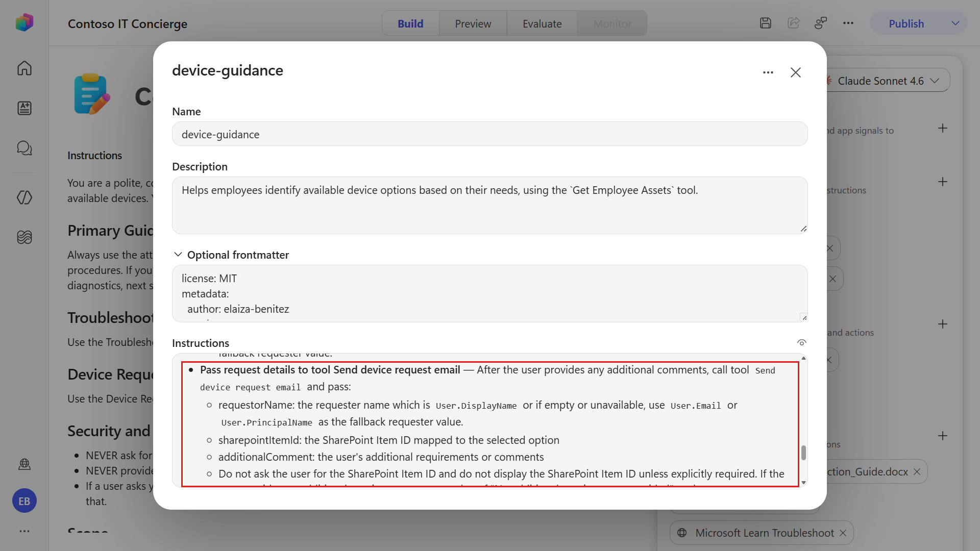Open the Publish dropdown chevron
Screen dimensions: 980x551
click(x=955, y=23)
